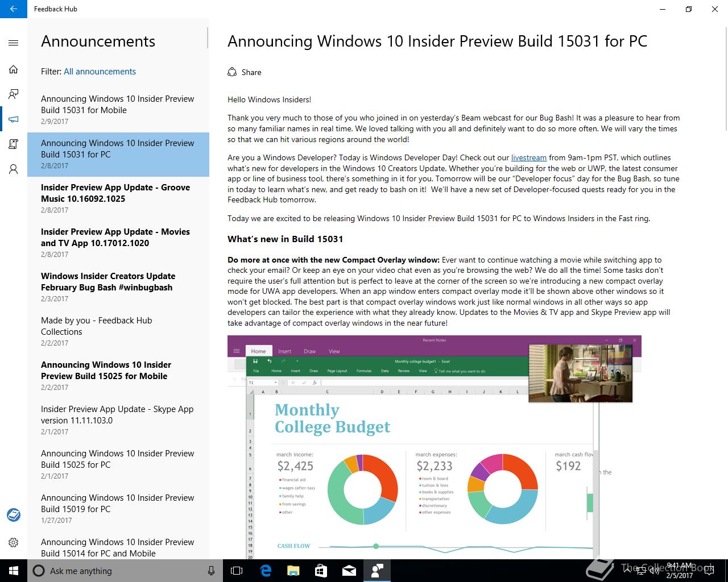728x582 pixels.
Task: Open the Announcements megaphone icon
Action: tap(14, 119)
